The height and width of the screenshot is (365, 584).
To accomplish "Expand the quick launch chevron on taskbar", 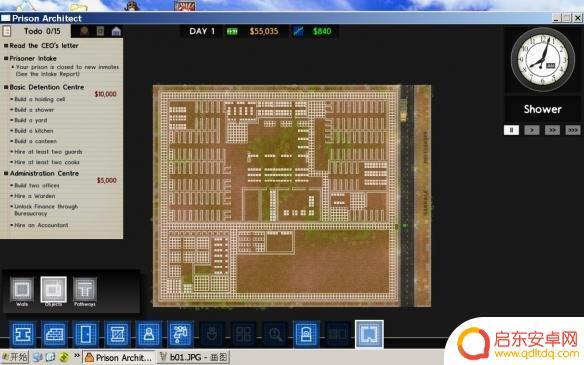I will (76, 356).
